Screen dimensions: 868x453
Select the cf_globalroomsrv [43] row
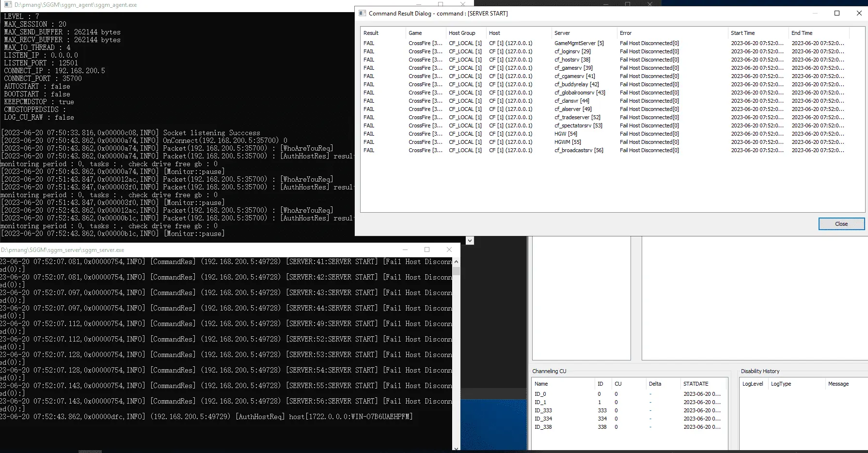tap(604, 93)
